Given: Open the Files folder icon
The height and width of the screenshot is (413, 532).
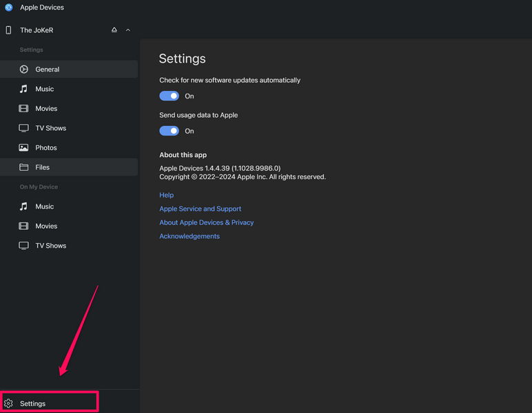Looking at the screenshot, I should 23,167.
